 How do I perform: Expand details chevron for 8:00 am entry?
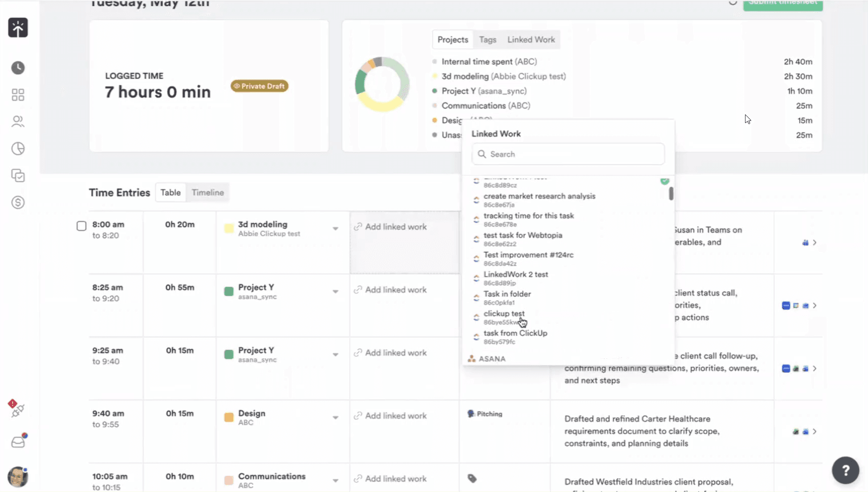pyautogui.click(x=814, y=242)
